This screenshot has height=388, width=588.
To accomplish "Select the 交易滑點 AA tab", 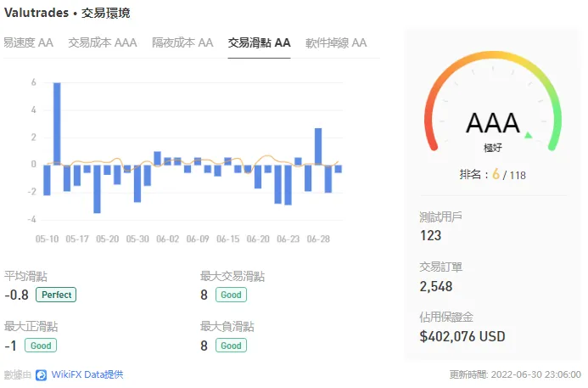I will point(259,42).
